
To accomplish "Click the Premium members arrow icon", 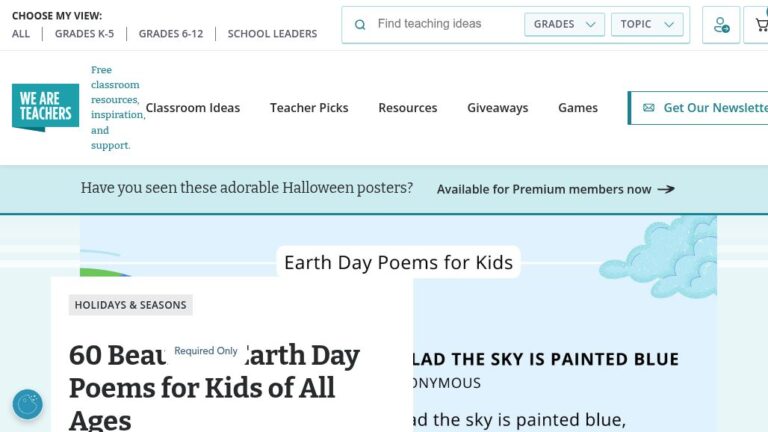I will click(x=666, y=189).
